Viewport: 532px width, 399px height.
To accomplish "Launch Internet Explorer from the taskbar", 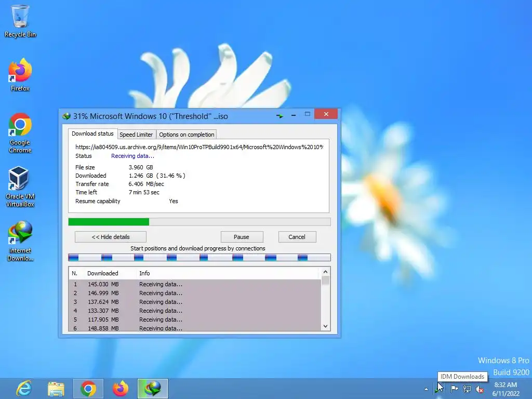I will coord(24,389).
